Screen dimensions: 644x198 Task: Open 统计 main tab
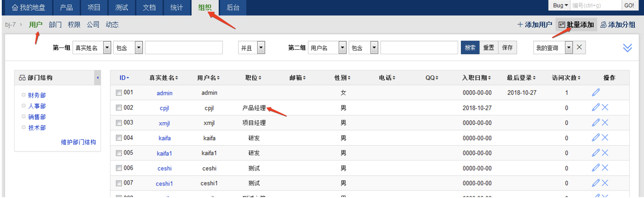tap(176, 7)
